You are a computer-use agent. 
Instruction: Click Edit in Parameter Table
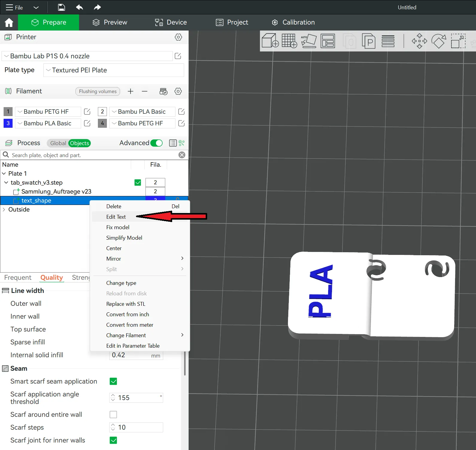coord(140,346)
